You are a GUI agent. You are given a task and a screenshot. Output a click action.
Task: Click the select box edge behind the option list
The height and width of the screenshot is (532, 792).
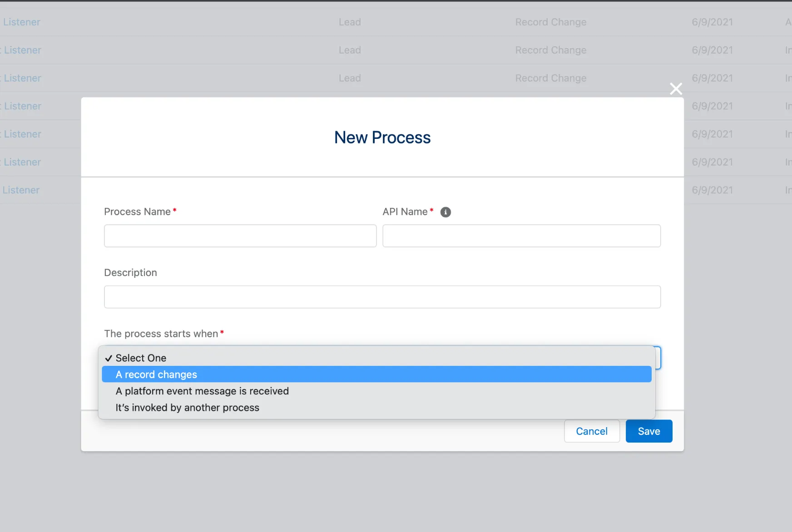[x=658, y=358]
